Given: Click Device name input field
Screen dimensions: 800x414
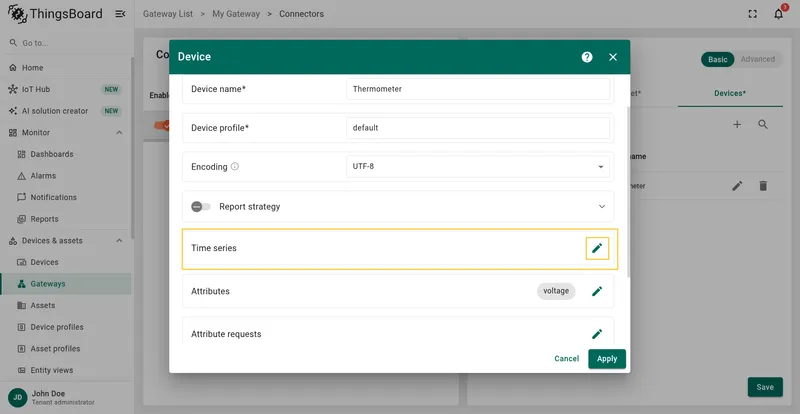Looking at the screenshot, I should [x=478, y=89].
